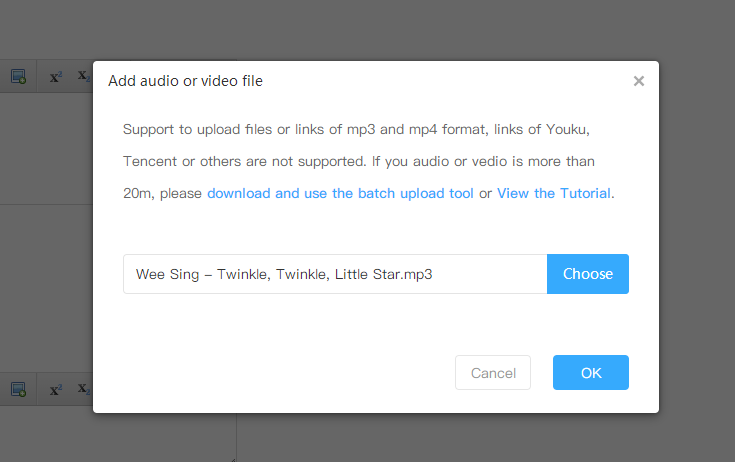Cancel the audio or video dialog

pyautogui.click(x=493, y=373)
